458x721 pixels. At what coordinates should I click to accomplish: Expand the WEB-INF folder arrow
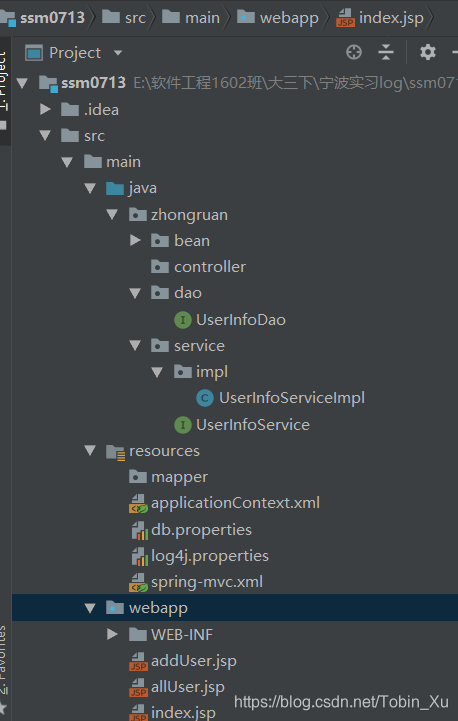pyautogui.click(x=112, y=635)
